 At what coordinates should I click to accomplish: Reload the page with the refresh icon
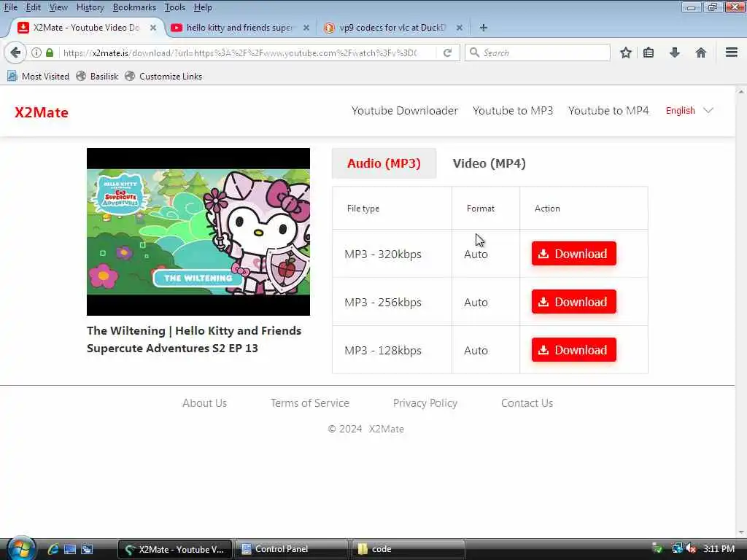[447, 52]
